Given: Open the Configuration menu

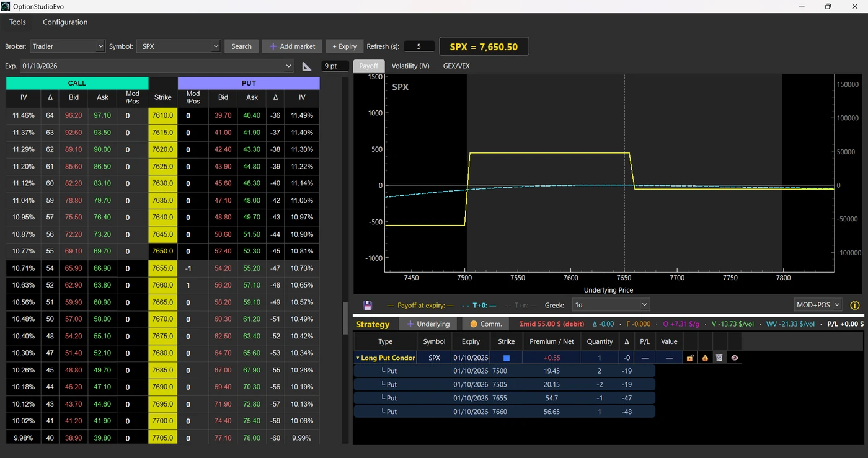Looking at the screenshot, I should tap(65, 22).
